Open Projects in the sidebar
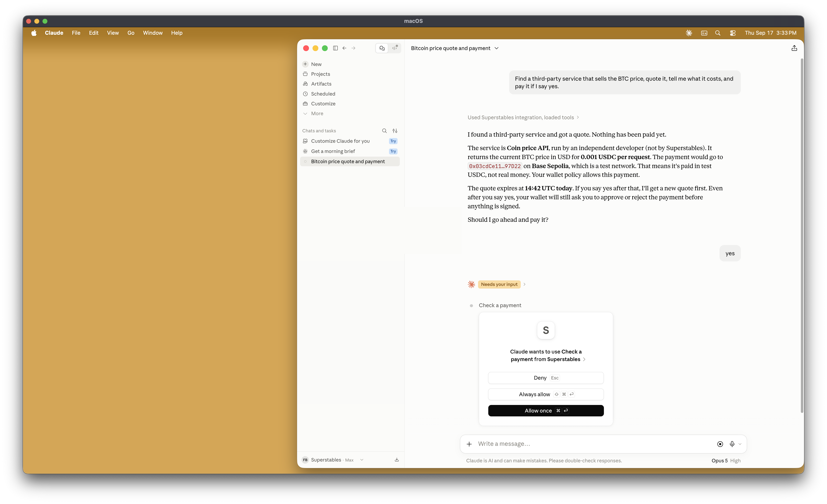The image size is (827, 504). (x=350, y=74)
